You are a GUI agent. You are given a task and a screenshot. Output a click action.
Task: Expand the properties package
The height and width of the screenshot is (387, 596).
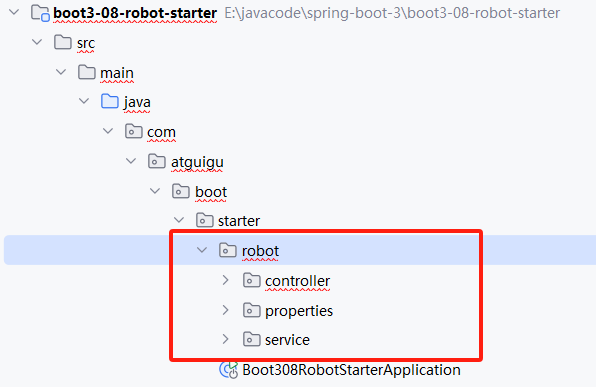[x=225, y=310]
